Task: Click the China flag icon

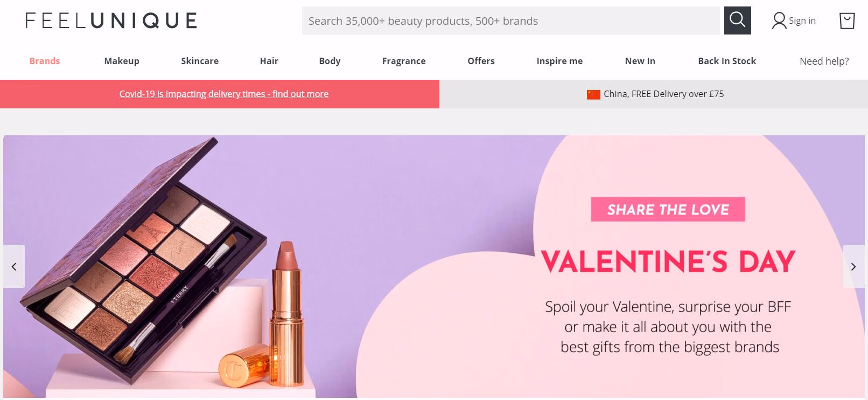Action: [x=593, y=94]
